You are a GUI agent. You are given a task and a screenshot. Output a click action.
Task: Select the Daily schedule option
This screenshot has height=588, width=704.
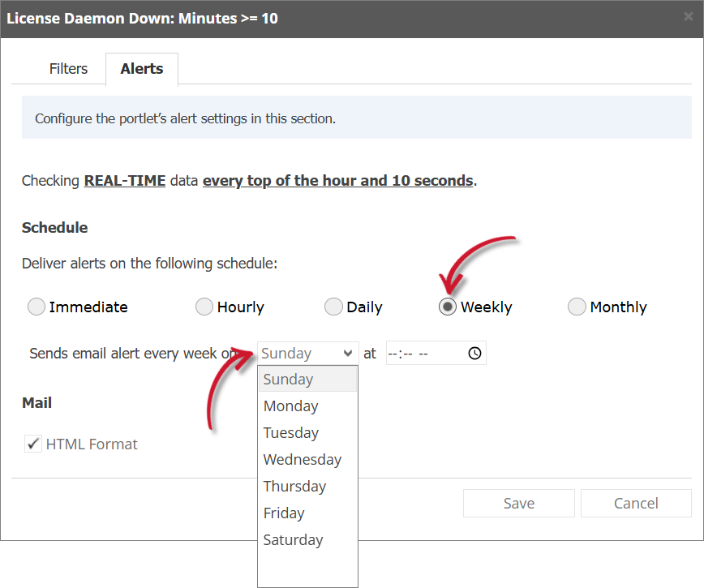[x=333, y=307]
